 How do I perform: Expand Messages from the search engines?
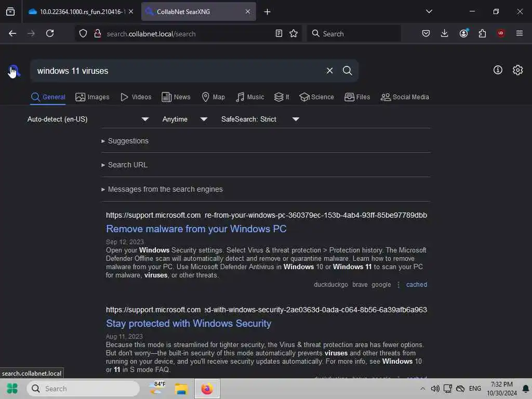[x=162, y=189]
